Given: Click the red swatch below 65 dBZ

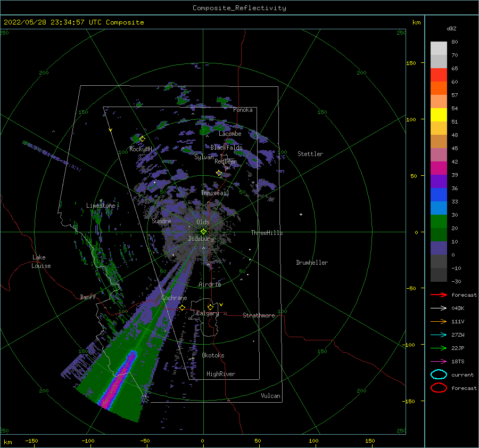Looking at the screenshot, I should pyautogui.click(x=439, y=75).
